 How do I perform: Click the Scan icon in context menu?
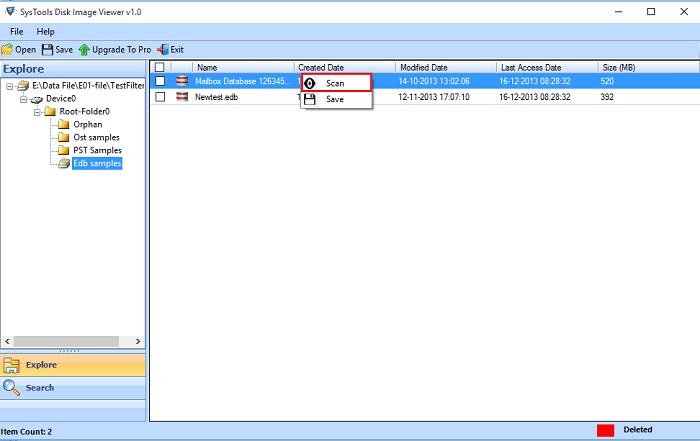[x=309, y=83]
